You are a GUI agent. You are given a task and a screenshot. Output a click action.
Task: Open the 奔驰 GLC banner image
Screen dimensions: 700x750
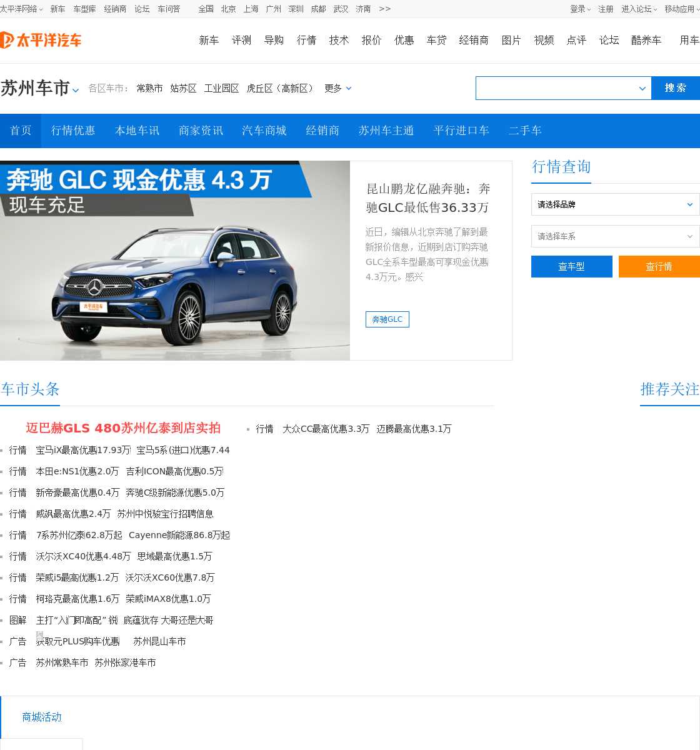[x=175, y=261]
